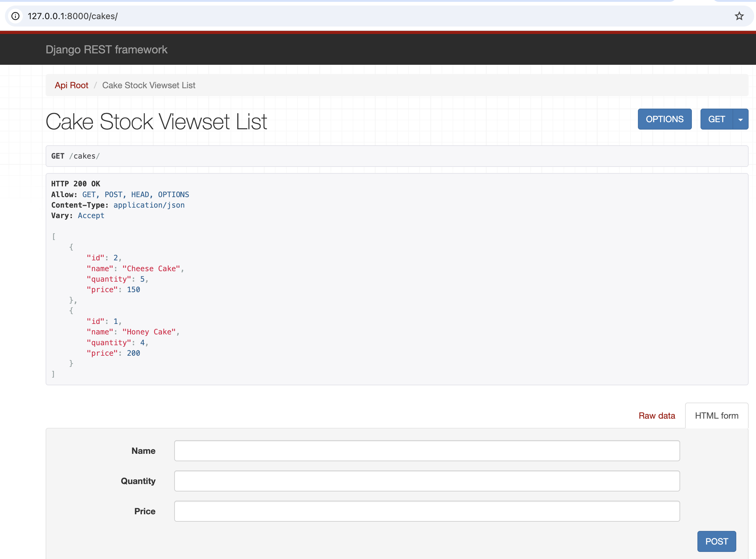The image size is (756, 559).
Task: Bookmark this page with the star icon
Action: [739, 16]
